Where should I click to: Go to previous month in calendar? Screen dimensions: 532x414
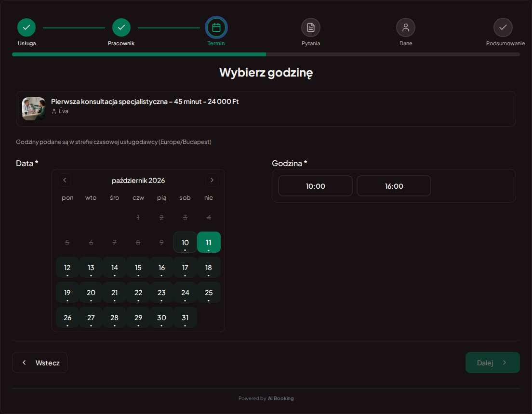point(65,180)
